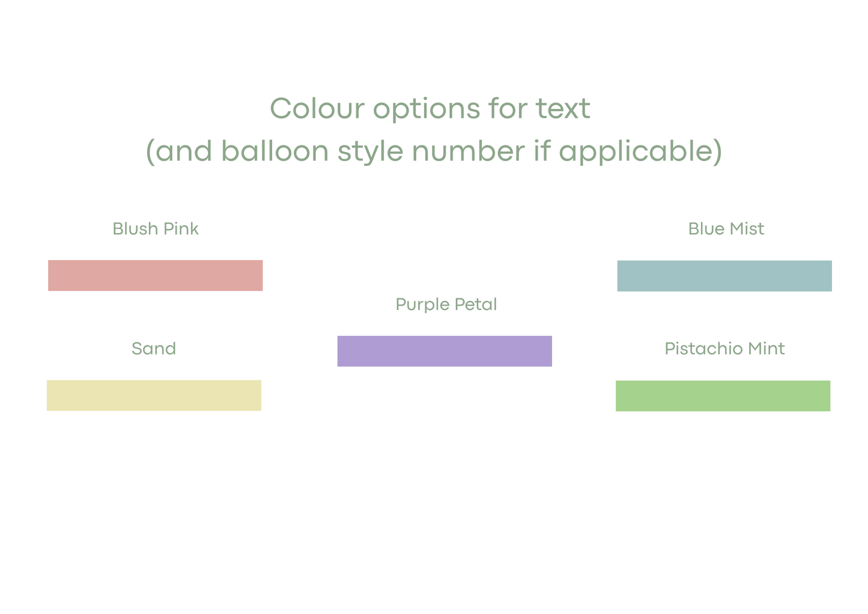The image size is (868, 614).
Task: Click the word 'options' in the heading
Action: point(426,110)
